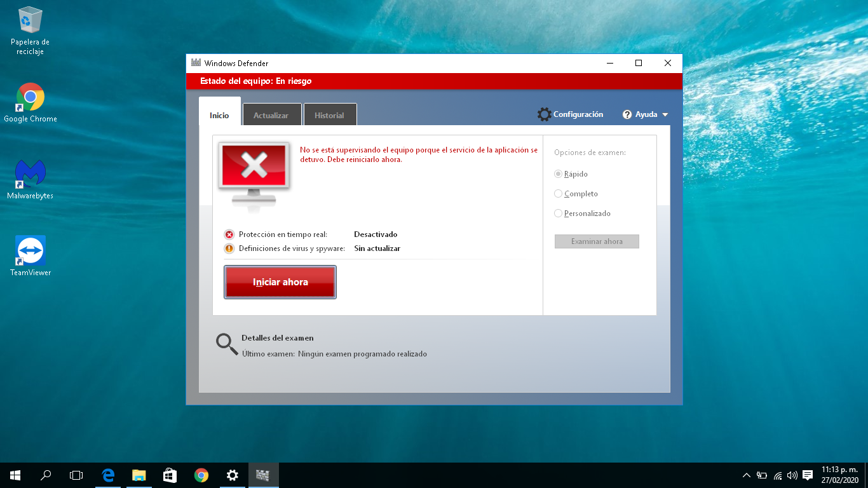This screenshot has height=488, width=868.
Task: Click the Desactivado status text
Action: click(376, 234)
